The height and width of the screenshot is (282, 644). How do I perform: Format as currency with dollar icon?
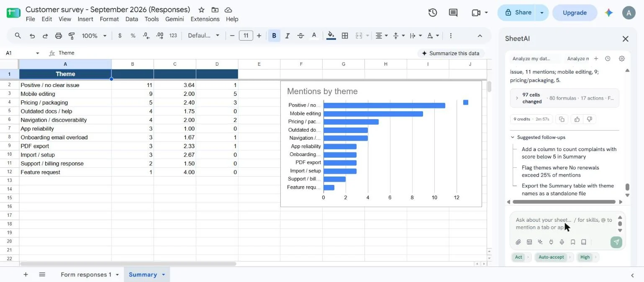120,36
